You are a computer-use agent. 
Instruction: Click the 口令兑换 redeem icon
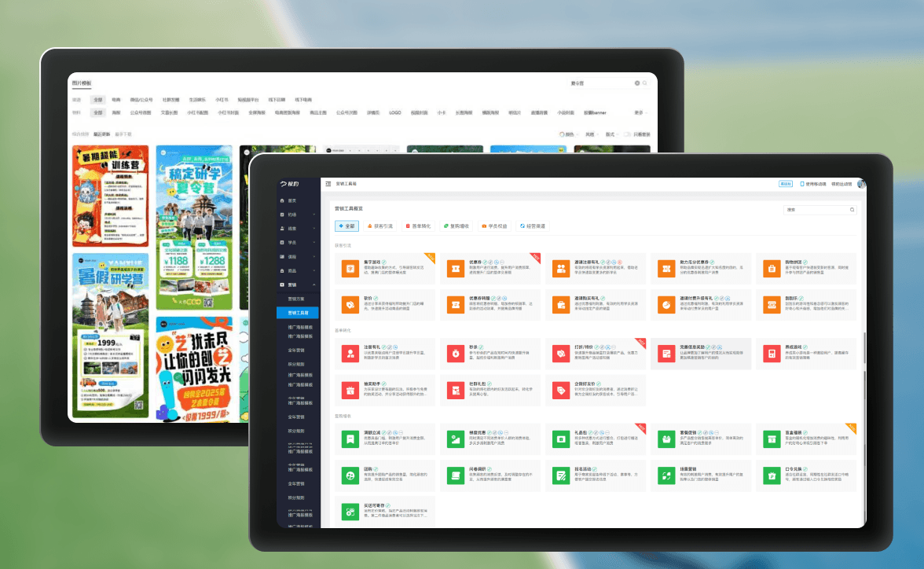click(772, 475)
